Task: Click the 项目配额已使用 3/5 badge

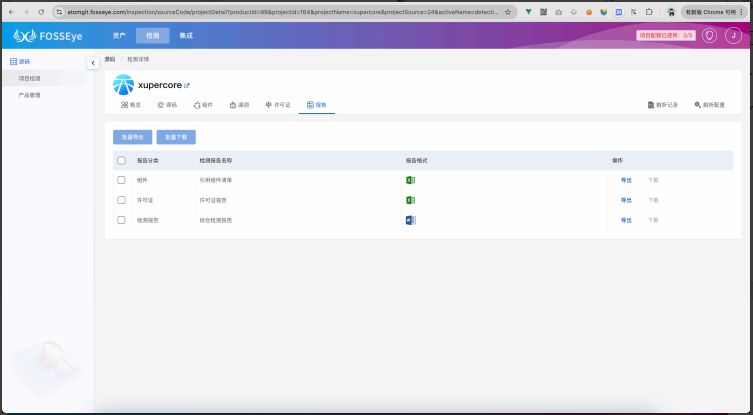Action: tap(666, 36)
